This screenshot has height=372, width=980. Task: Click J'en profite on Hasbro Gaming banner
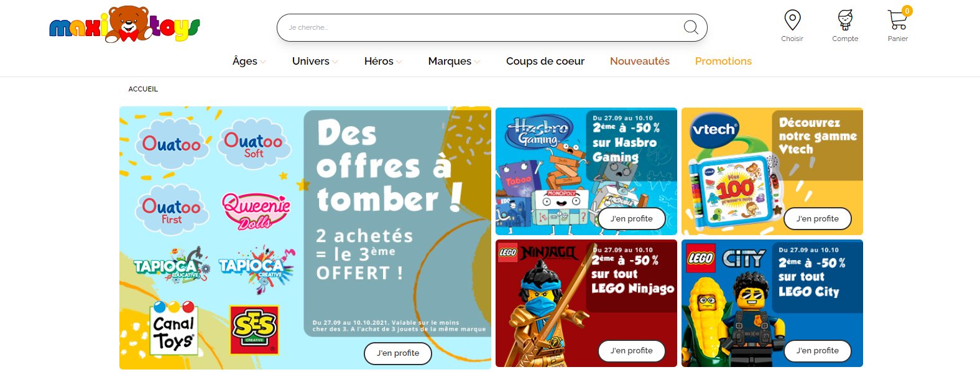tap(632, 218)
